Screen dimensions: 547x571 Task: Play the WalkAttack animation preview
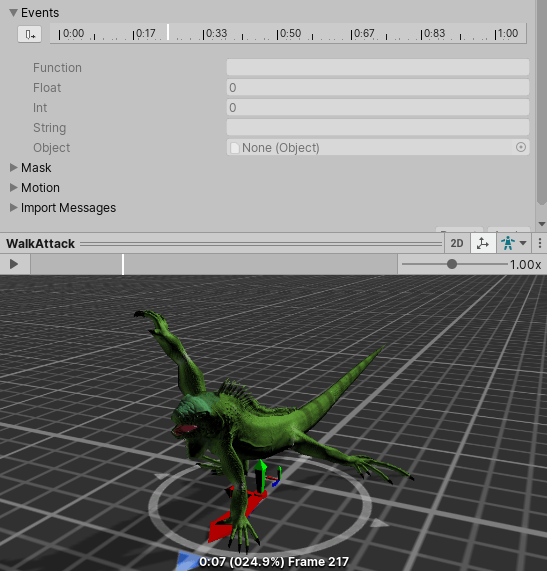coord(14,264)
